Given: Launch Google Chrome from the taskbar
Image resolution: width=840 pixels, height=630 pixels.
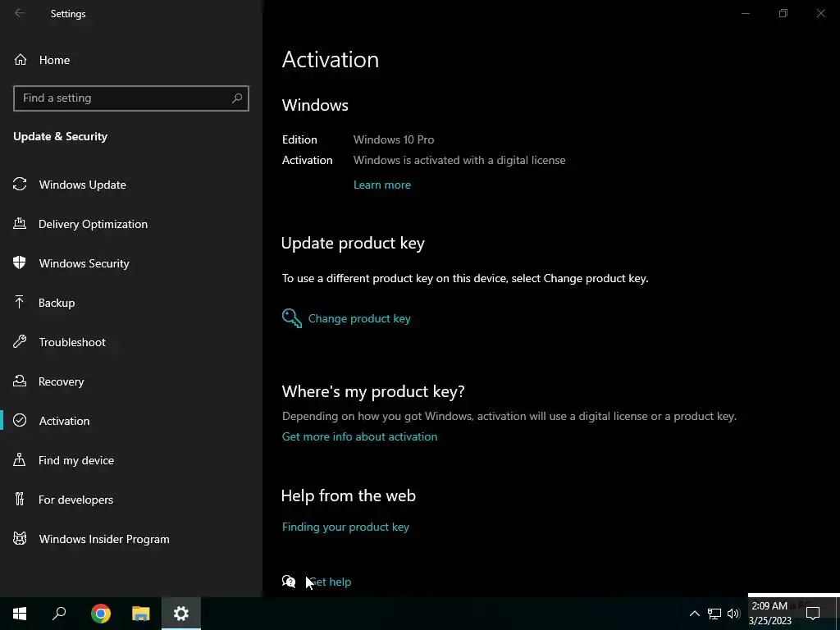Looking at the screenshot, I should [101, 614].
